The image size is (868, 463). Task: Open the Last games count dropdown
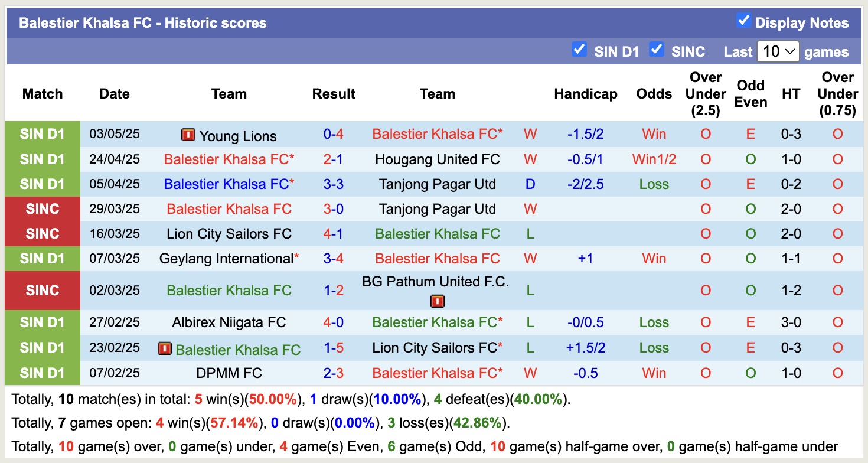coord(778,51)
